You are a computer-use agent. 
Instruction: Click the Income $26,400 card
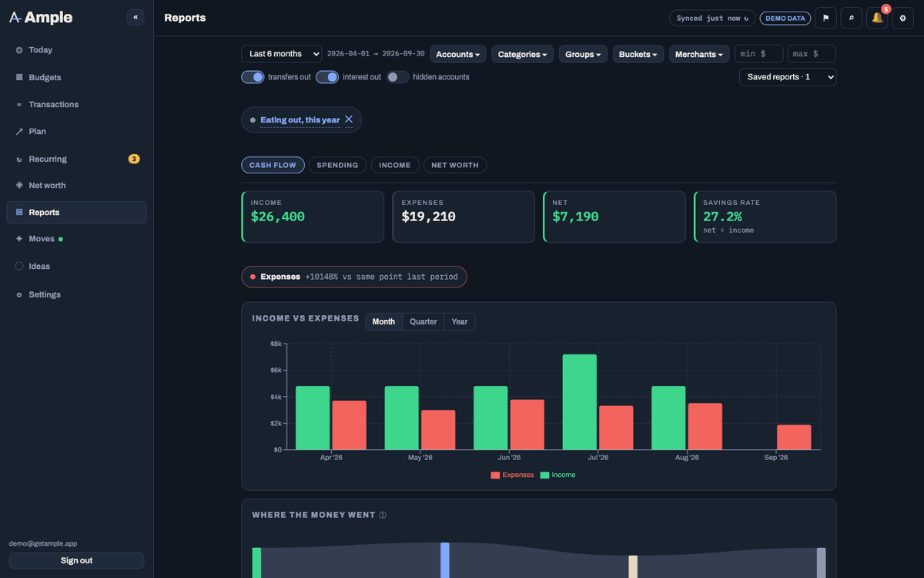[313, 217]
